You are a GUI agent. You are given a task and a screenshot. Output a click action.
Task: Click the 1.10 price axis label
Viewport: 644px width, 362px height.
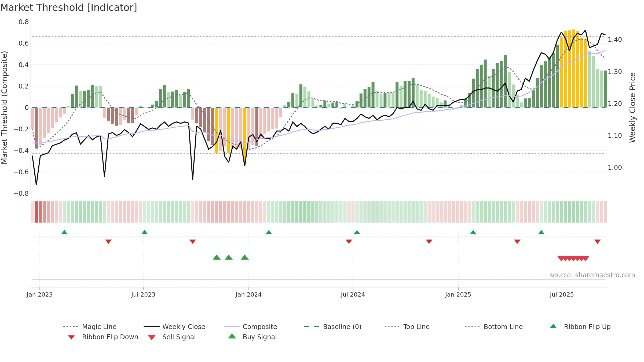point(615,136)
